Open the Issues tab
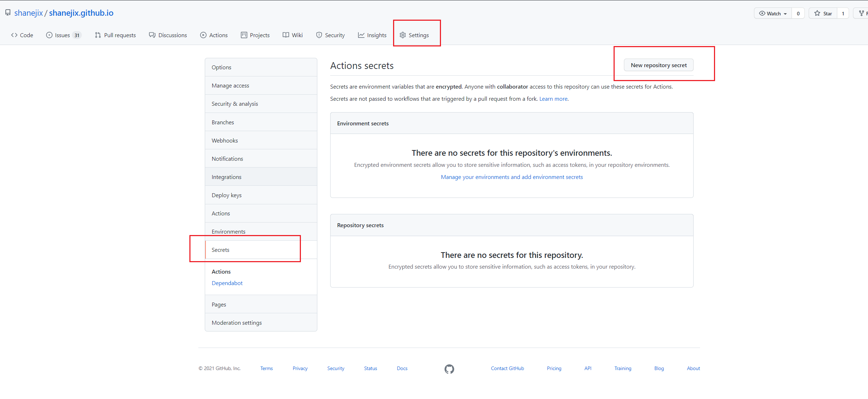This screenshot has width=868, height=399. point(63,35)
